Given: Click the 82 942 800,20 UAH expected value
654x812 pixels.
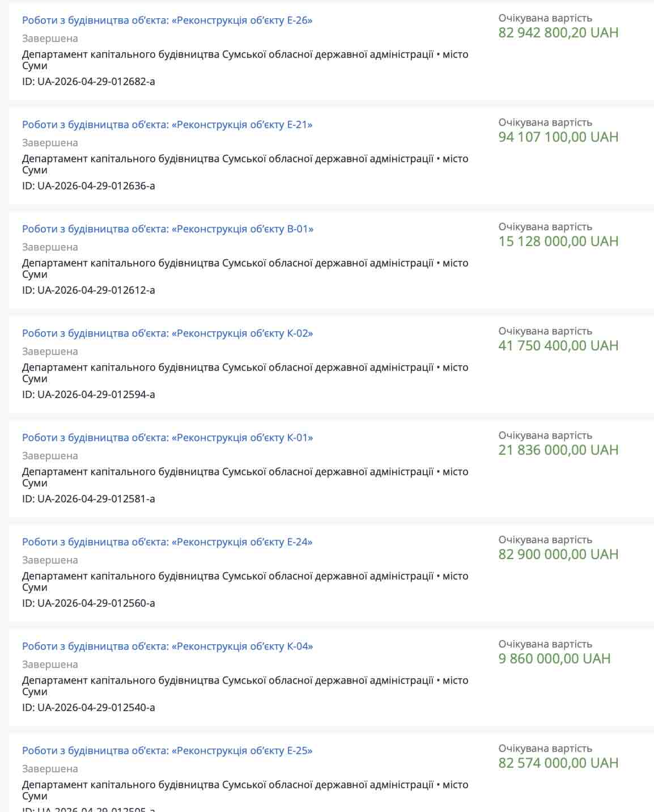Looking at the screenshot, I should [558, 33].
